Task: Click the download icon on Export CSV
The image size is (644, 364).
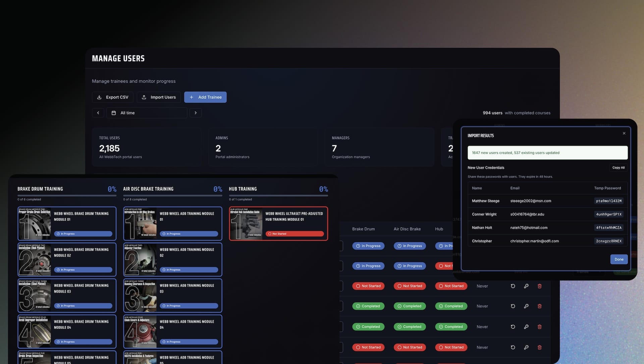Action: click(99, 97)
